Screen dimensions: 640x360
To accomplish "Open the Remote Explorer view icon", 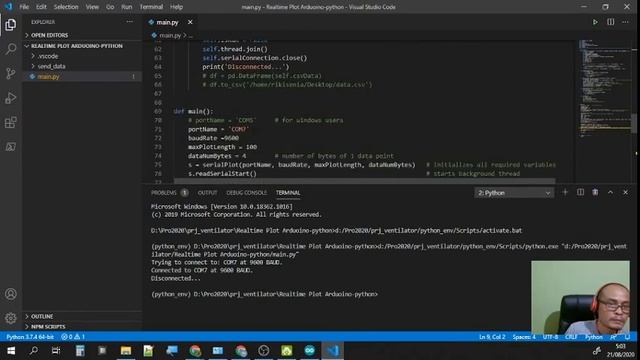I will 11,147.
